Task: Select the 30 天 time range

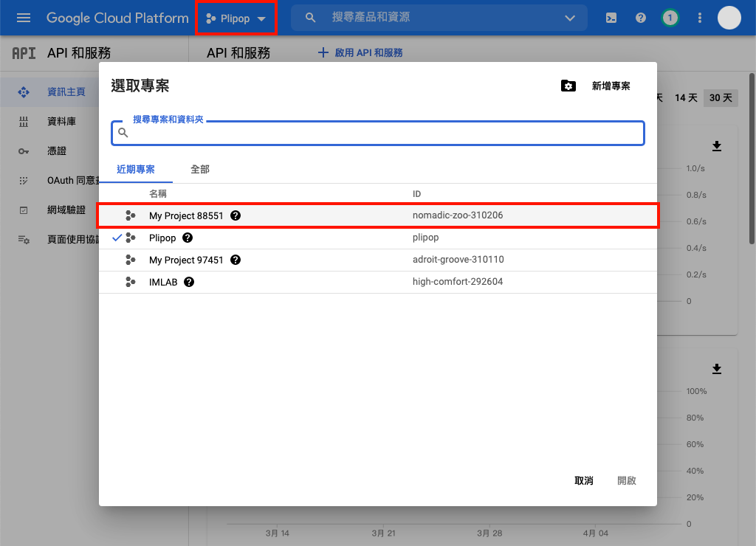Action: pyautogui.click(x=721, y=98)
